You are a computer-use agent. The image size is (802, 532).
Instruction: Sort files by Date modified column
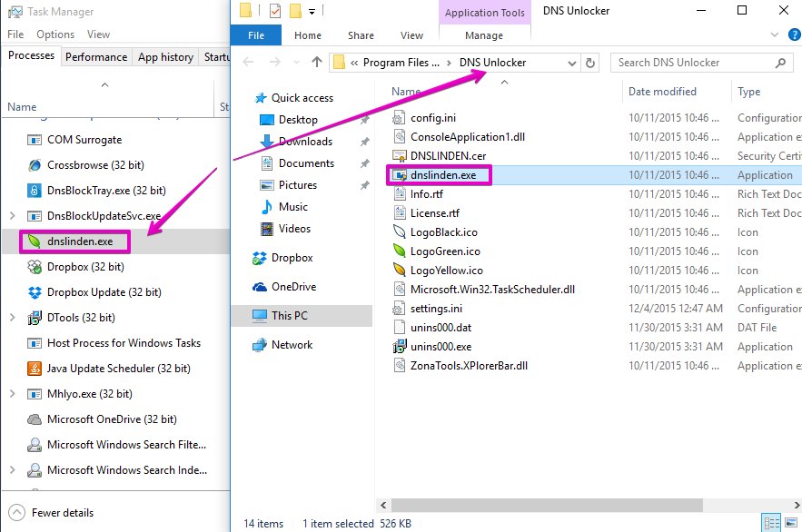(x=662, y=92)
